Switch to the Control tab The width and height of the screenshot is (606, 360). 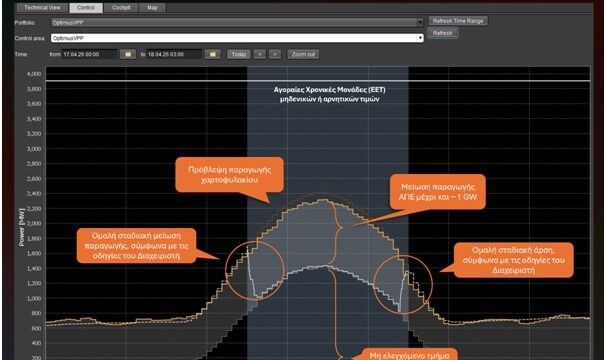click(86, 7)
